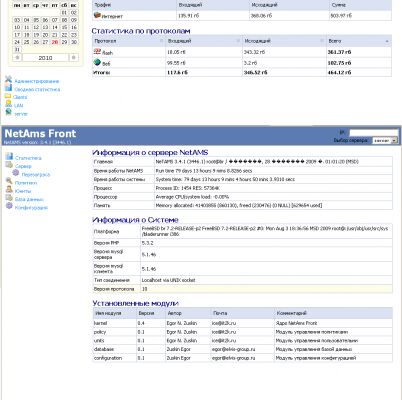Sort protocols table by Всего column

tap(359, 41)
